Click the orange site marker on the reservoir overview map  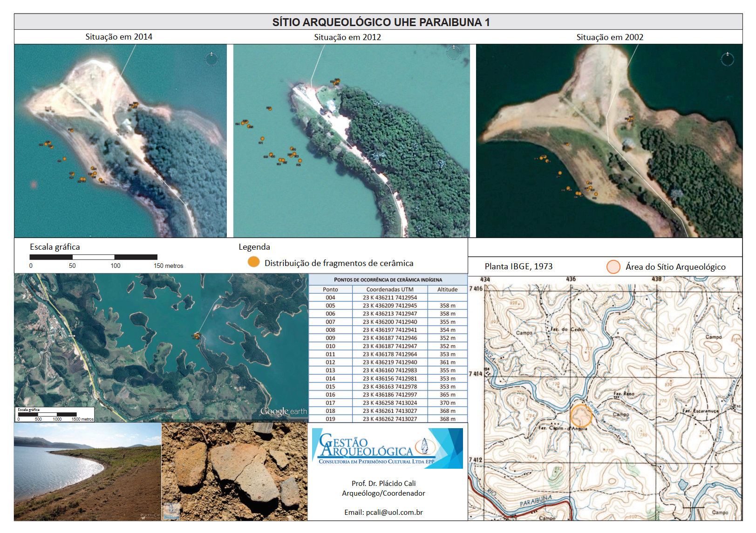(x=197, y=335)
